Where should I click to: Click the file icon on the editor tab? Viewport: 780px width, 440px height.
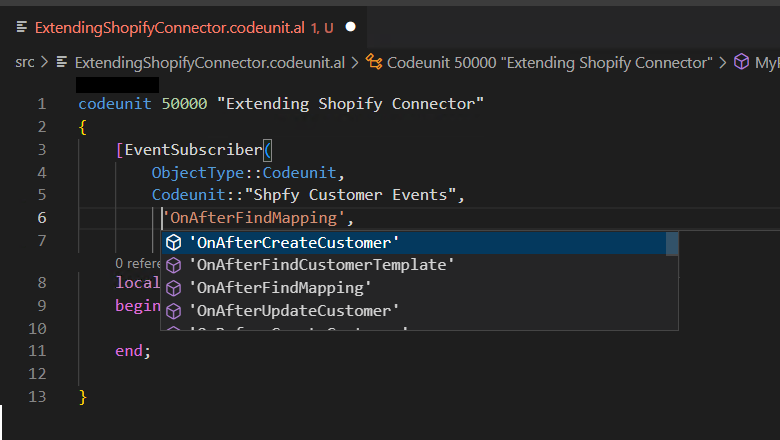(22, 27)
